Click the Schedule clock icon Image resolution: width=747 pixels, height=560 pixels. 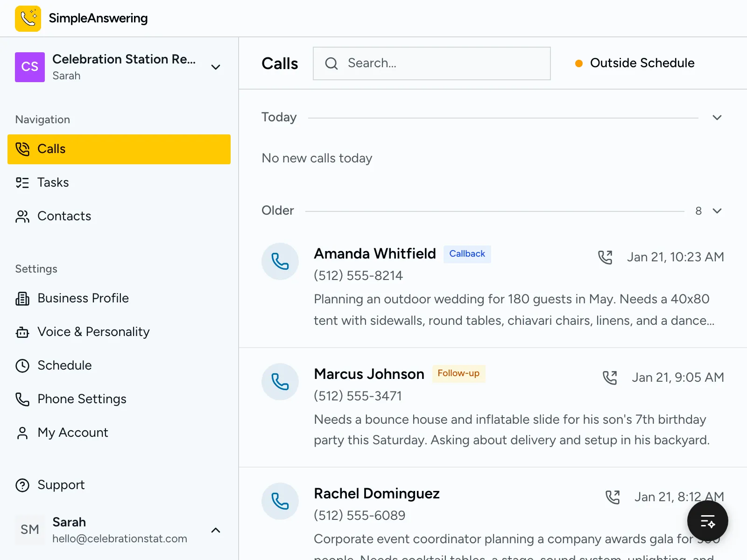22,365
